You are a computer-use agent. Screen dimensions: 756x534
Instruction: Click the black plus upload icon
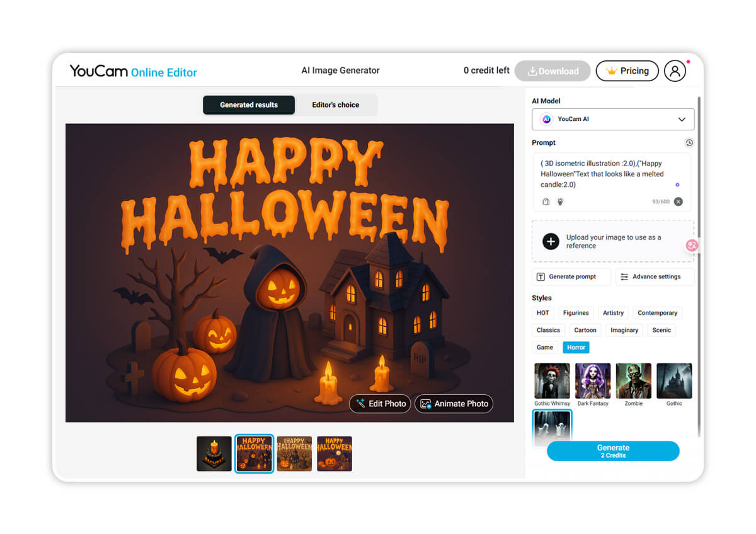[551, 241]
